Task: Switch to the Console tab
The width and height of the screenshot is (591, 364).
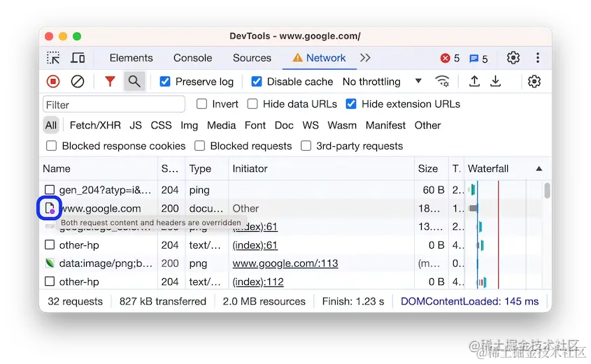Action: pos(192,58)
